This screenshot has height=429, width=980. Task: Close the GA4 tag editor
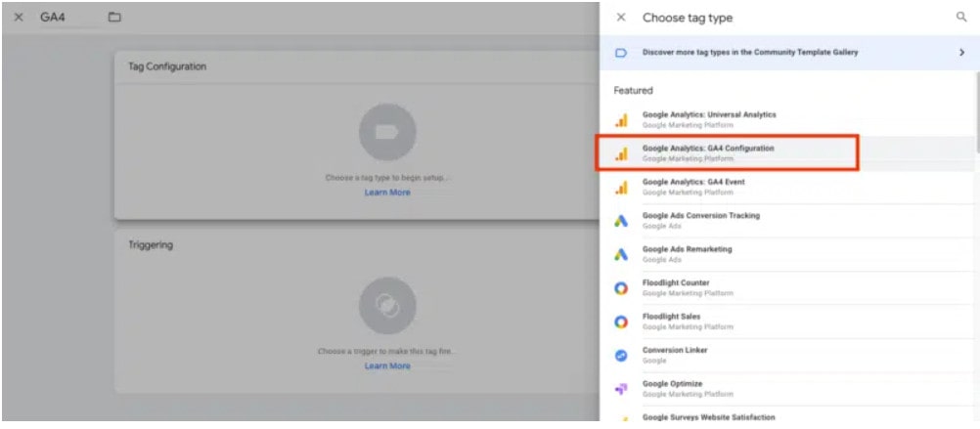click(x=19, y=18)
